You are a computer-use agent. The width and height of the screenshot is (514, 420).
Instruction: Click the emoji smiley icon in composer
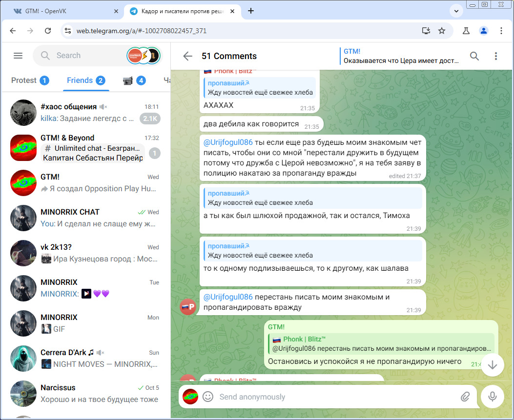208,397
